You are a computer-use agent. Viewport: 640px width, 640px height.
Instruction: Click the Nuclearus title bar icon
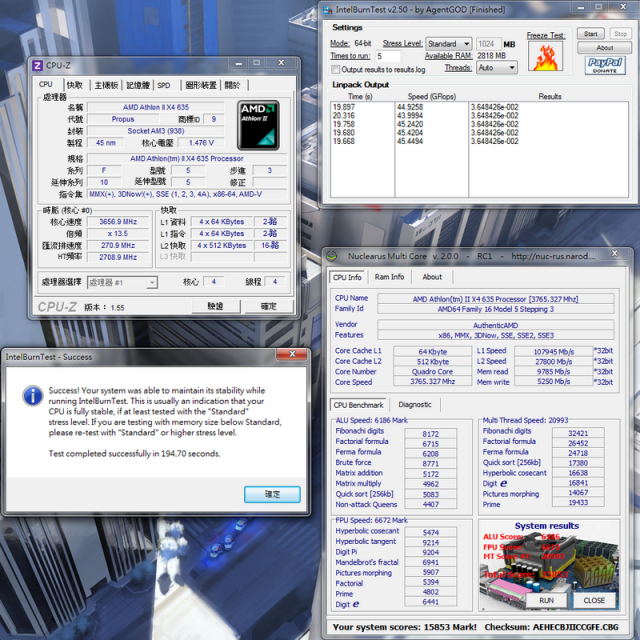(x=331, y=256)
